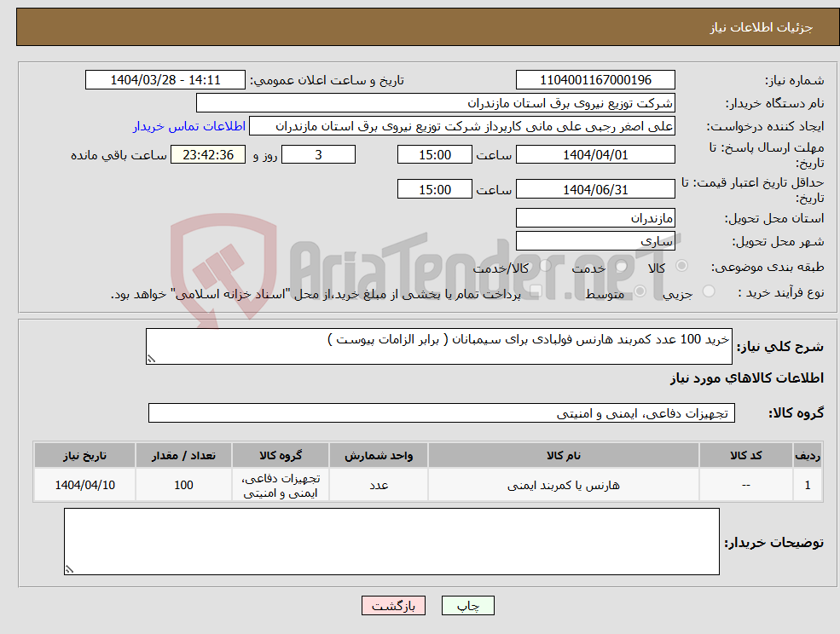Click the general need description text area
The height and width of the screenshot is (634, 840).
click(438, 347)
